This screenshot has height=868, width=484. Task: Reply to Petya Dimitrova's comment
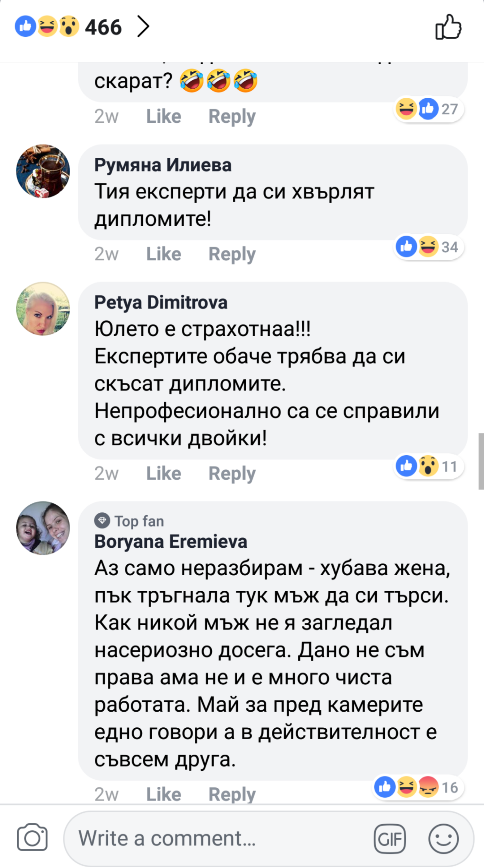(232, 473)
